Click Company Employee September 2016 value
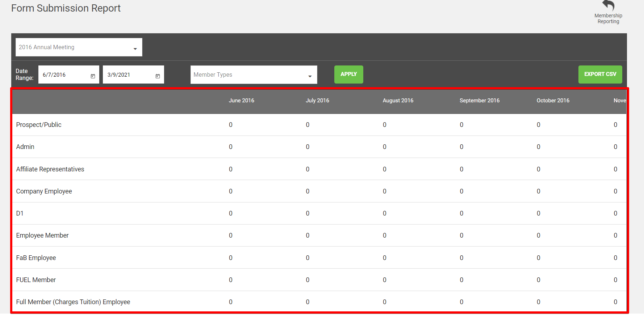The width and height of the screenshot is (644, 315). coord(461,191)
